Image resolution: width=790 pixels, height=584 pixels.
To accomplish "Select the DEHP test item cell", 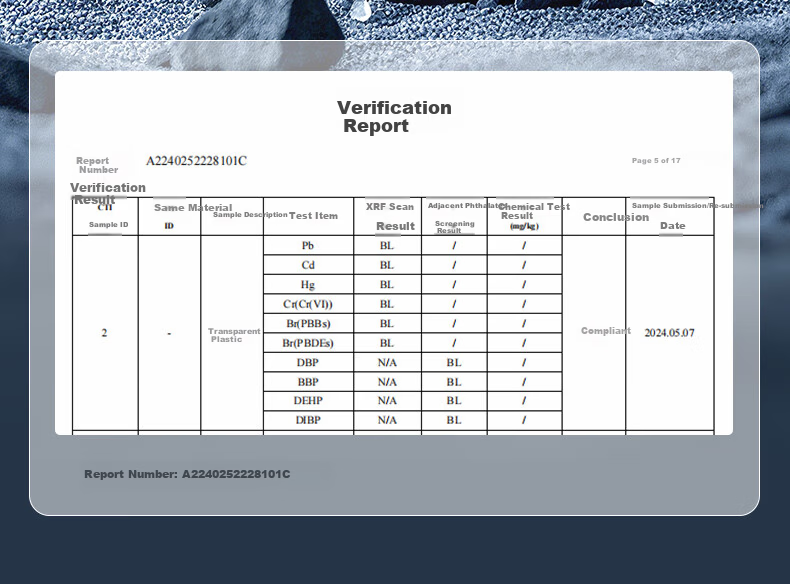I will click(308, 401).
